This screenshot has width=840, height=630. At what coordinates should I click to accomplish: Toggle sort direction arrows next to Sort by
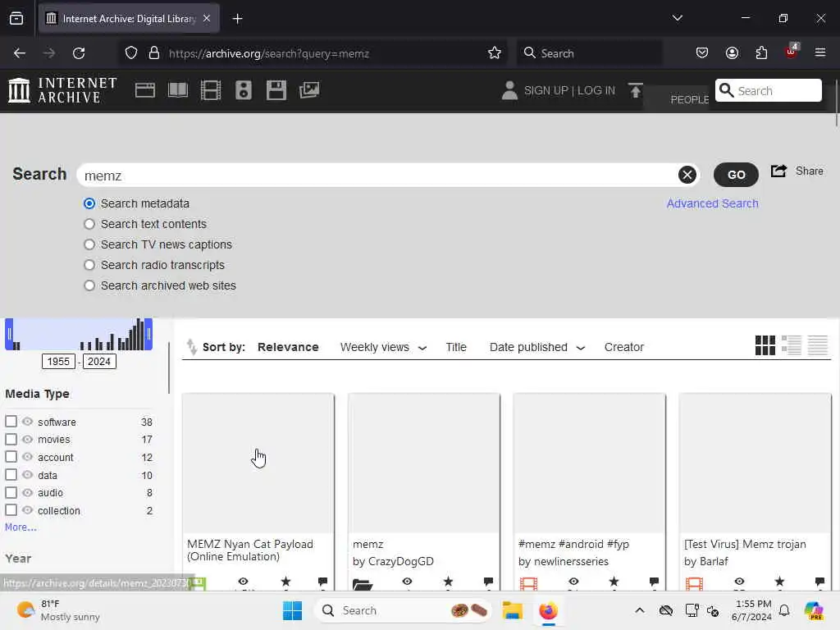[191, 347]
